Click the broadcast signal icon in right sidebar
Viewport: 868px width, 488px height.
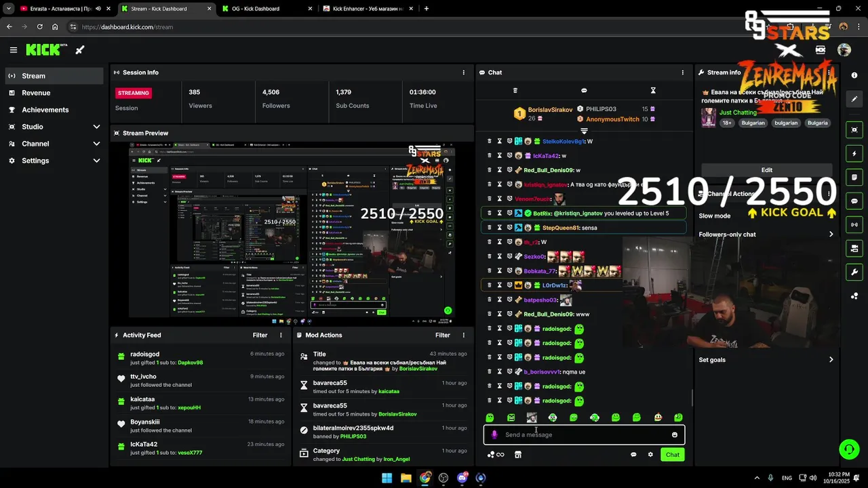click(854, 225)
